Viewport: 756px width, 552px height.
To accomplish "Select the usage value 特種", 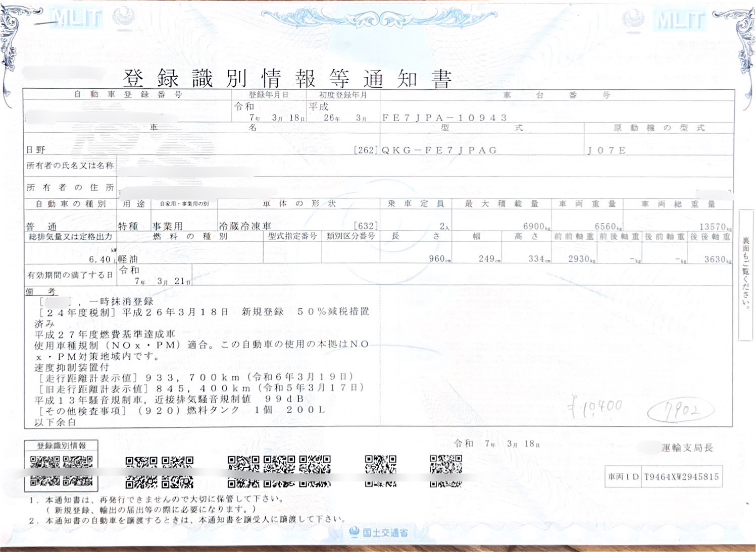I will [128, 226].
